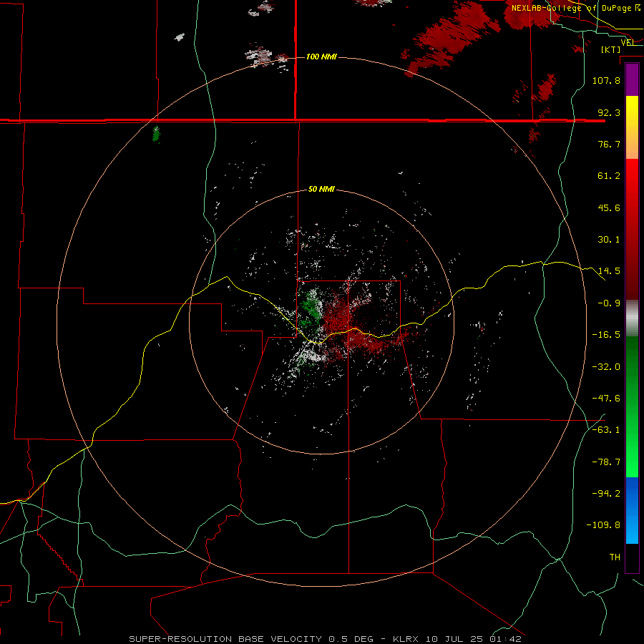Click the purple segment of velocity color bar
The height and width of the screenshot is (644, 644).
[632, 80]
